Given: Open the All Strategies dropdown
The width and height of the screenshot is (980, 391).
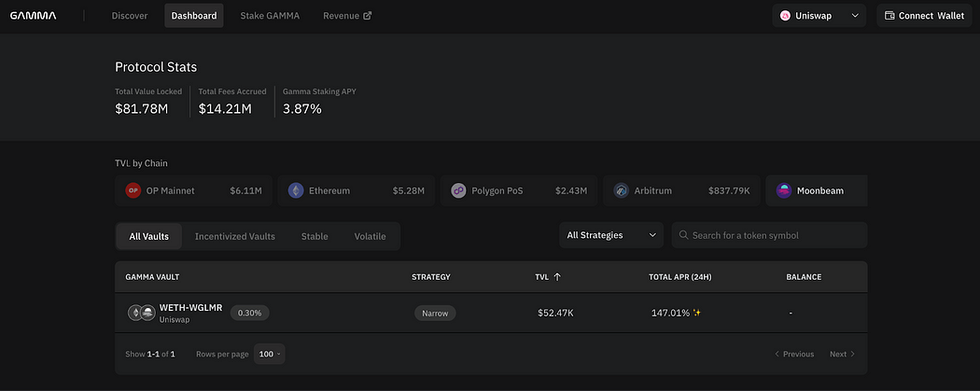Looking at the screenshot, I should pos(611,235).
